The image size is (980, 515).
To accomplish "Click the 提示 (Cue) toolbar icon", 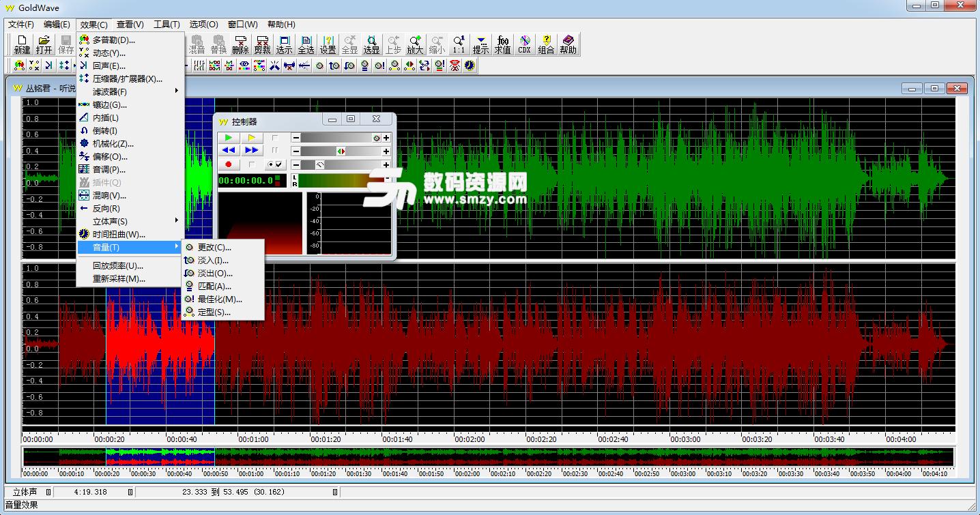I will [480, 44].
